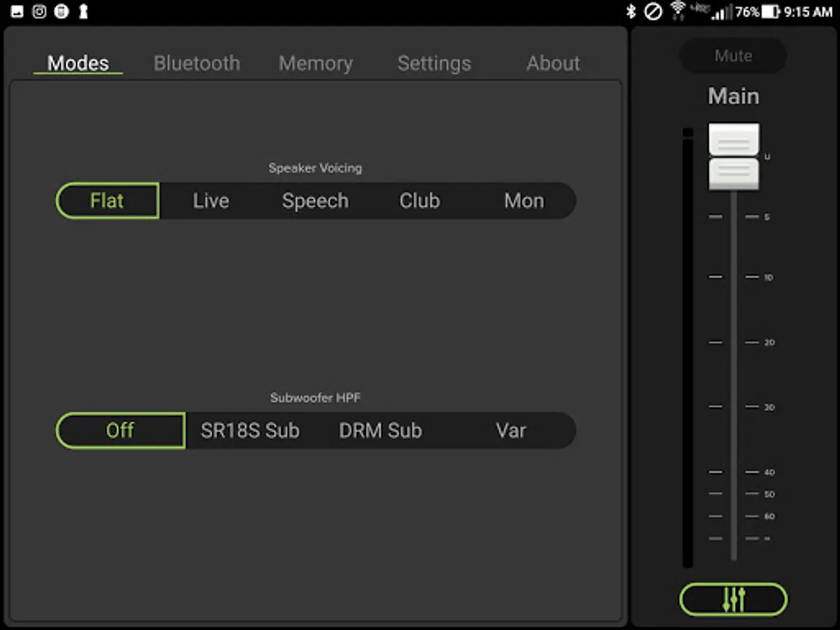Click the keyhole notification icon
Viewport: 840px width, 630px height.
tap(83, 11)
